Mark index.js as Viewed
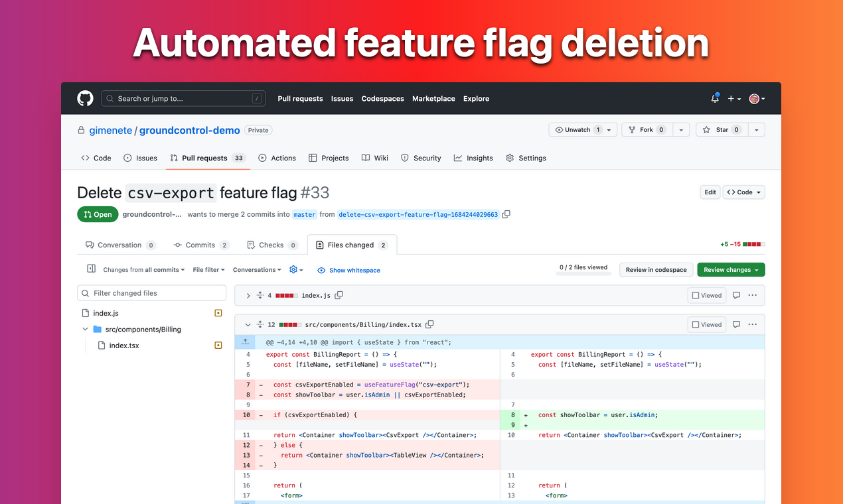 pos(707,295)
